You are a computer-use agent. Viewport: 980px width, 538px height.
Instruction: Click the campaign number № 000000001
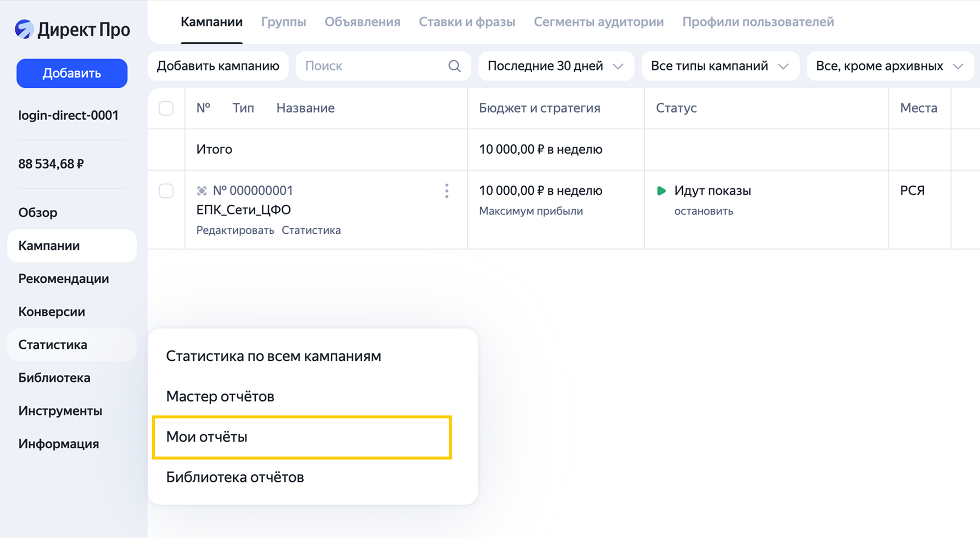coord(253,191)
